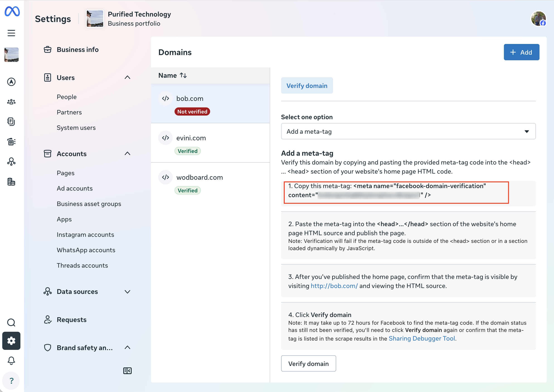This screenshot has height=392, width=554.
Task: Open the data sources nodes icon in left rail
Action: [x=11, y=162]
